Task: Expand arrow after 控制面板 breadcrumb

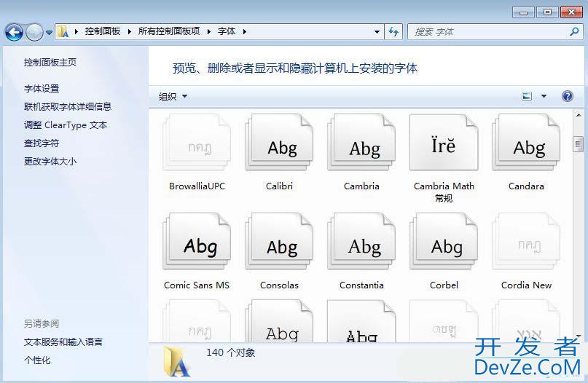Action: [x=130, y=32]
